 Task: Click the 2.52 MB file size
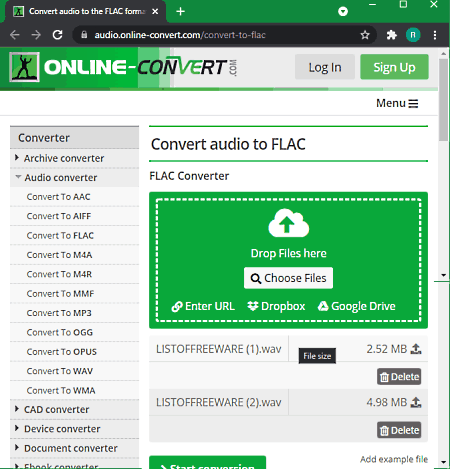click(x=387, y=349)
